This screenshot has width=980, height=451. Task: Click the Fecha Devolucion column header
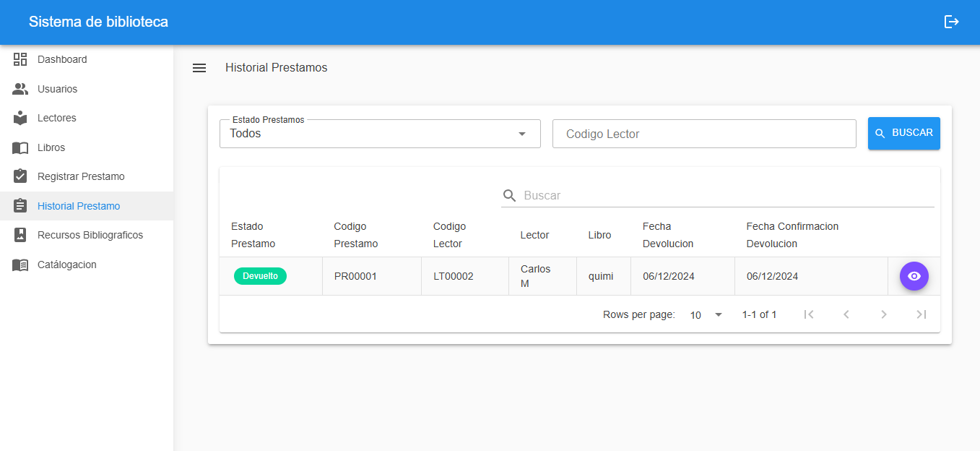(x=668, y=235)
